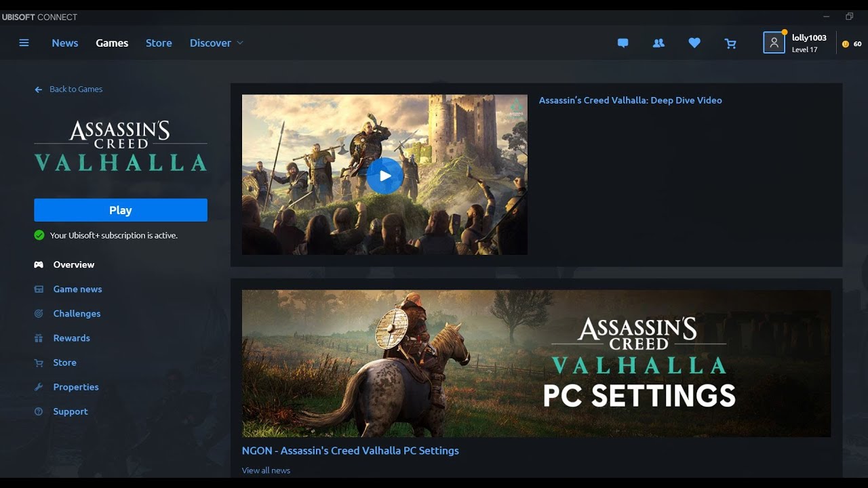Screen dimensions: 868x488
Task: Open Store in the game sidebar
Action: click(65, 362)
